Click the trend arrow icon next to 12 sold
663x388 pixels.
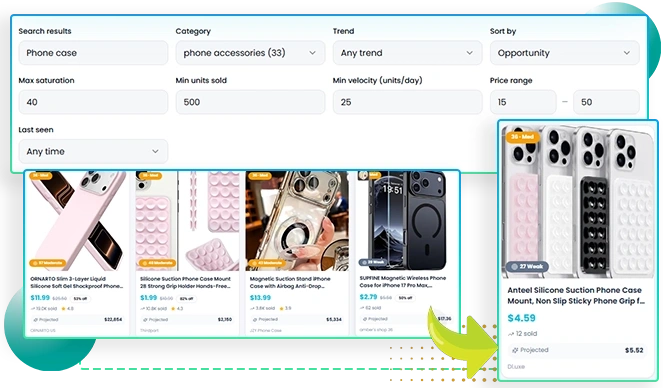pyautogui.click(x=511, y=334)
